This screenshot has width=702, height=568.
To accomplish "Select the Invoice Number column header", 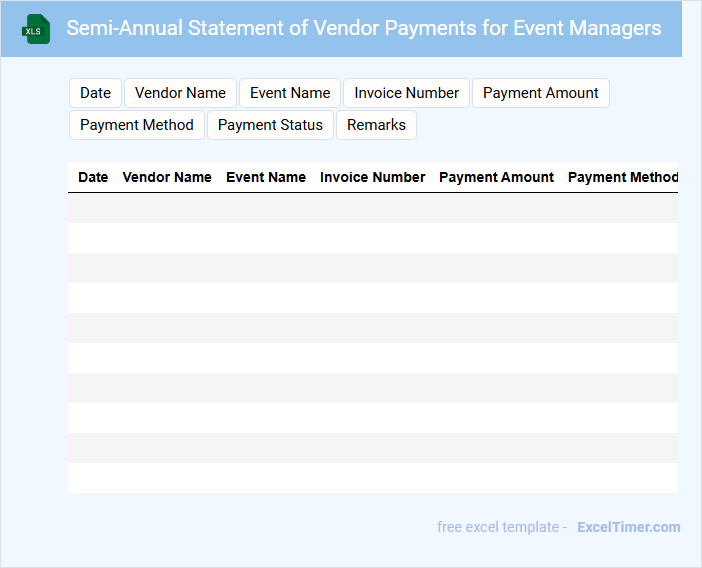I will (x=372, y=177).
